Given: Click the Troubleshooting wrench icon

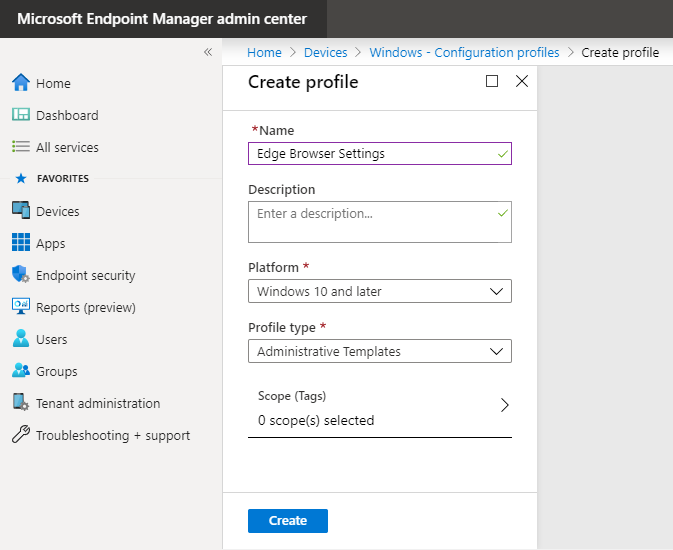Looking at the screenshot, I should click(21, 434).
